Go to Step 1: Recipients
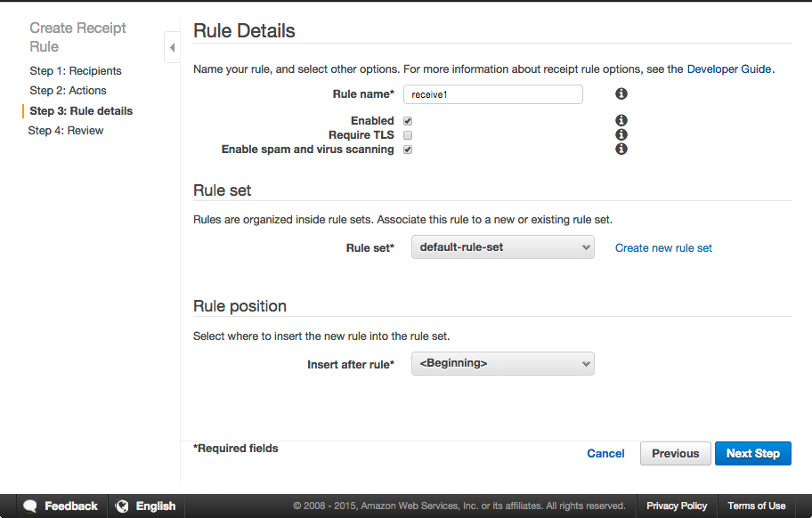812x518 pixels. 76,71
